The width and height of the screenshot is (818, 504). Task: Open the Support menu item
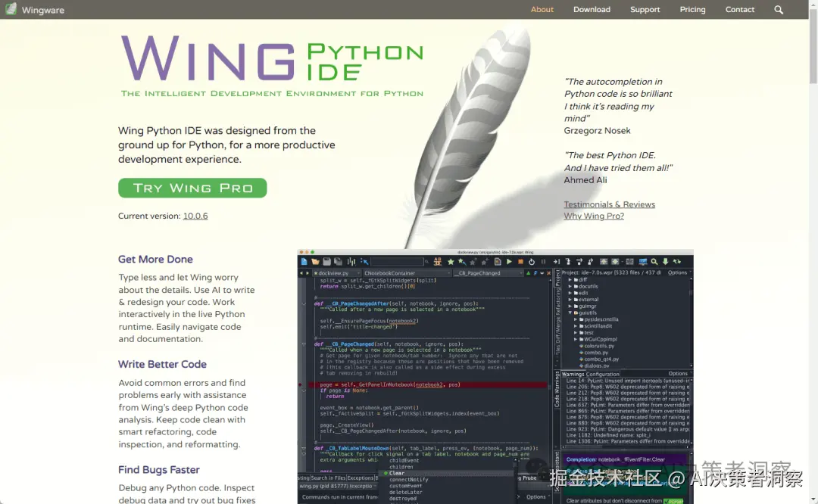point(645,9)
